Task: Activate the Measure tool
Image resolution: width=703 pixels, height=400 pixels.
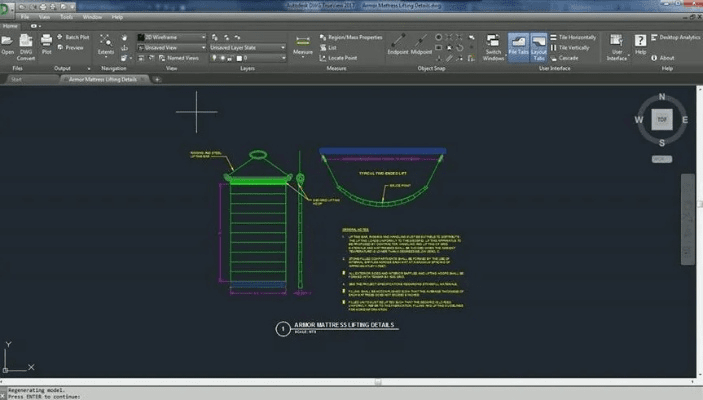Action: click(303, 42)
